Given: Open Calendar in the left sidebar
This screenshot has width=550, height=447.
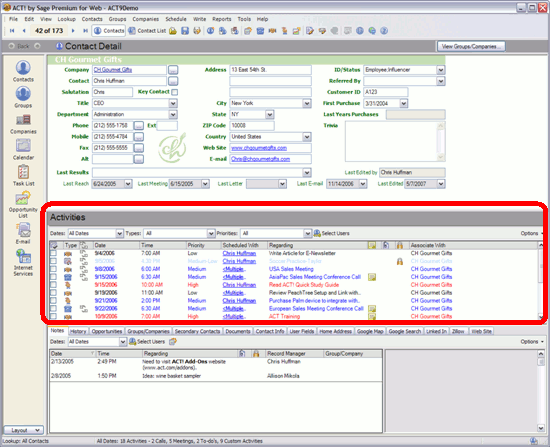Looking at the screenshot, I should (x=23, y=149).
